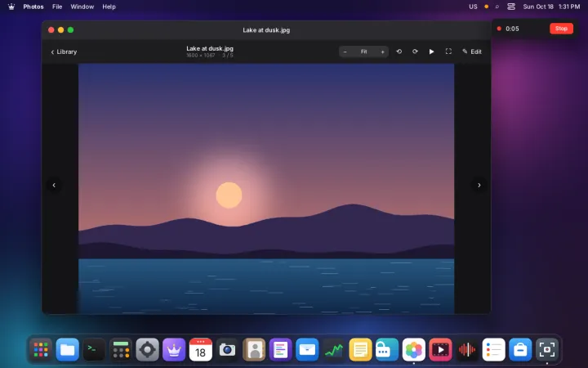The height and width of the screenshot is (368, 588).
Task: Click the Photos flower icon in dock
Action: coord(413,350)
